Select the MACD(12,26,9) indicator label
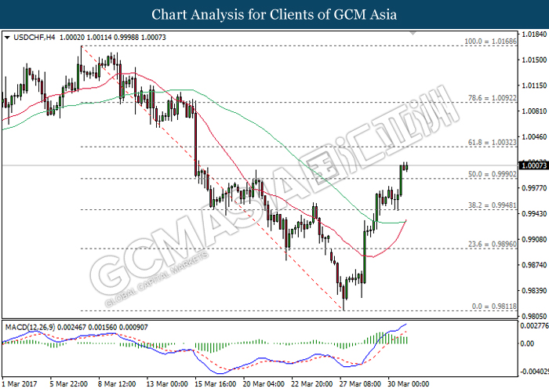549x392 pixels. [30, 327]
